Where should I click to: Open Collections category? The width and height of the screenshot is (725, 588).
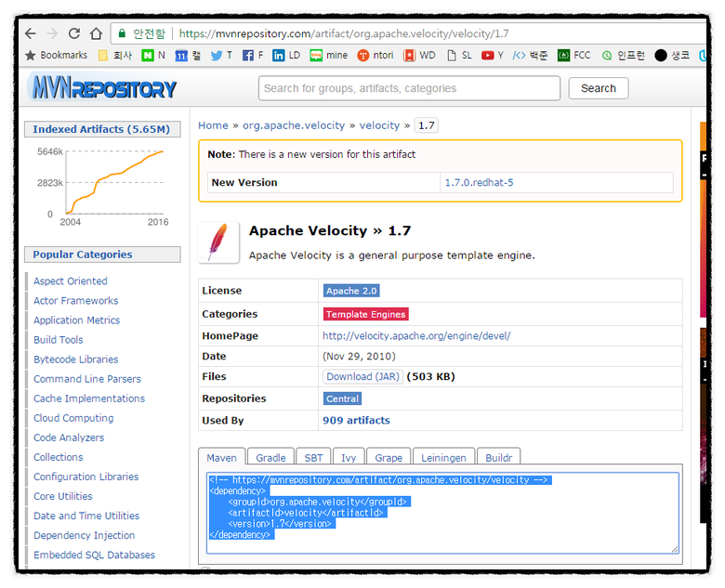point(59,457)
